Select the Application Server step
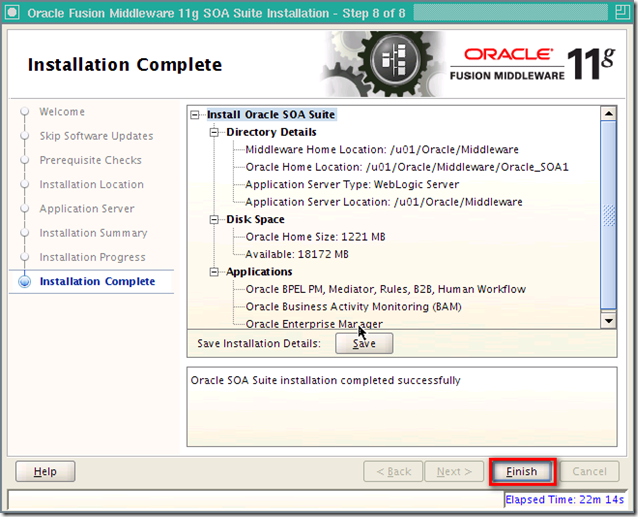The image size is (638, 517). coord(87,209)
